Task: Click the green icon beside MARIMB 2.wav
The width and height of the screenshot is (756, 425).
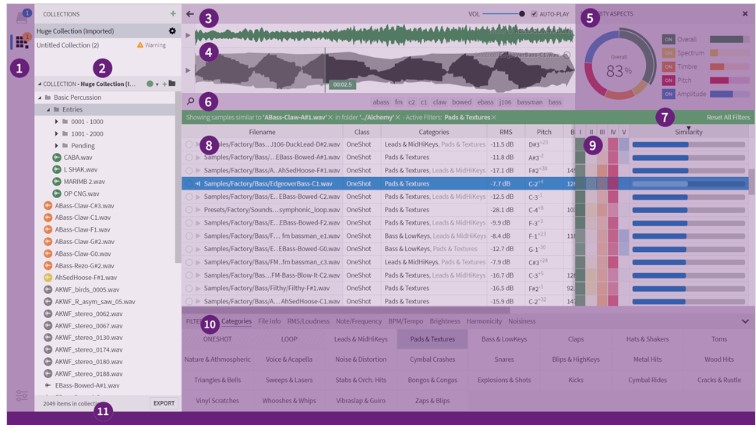Action: click(x=56, y=181)
